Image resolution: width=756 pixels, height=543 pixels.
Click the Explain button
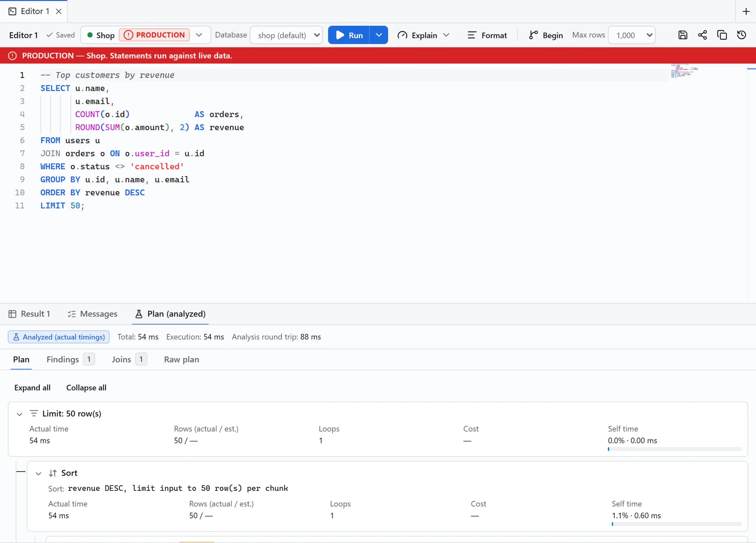pos(417,35)
